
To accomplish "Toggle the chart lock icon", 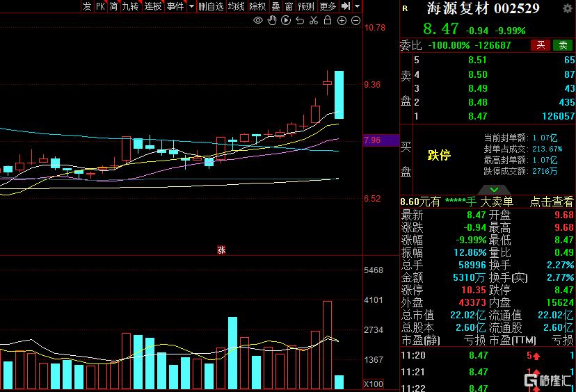I will 328,20.
